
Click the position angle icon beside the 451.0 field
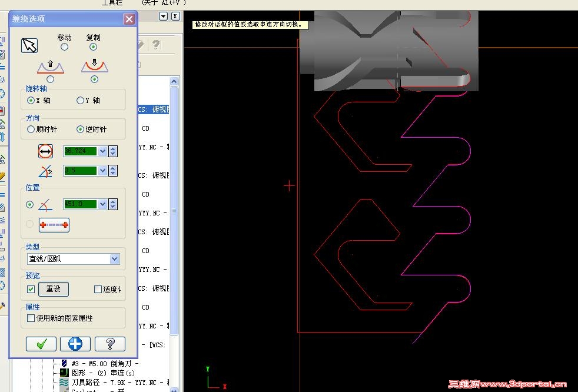point(45,205)
